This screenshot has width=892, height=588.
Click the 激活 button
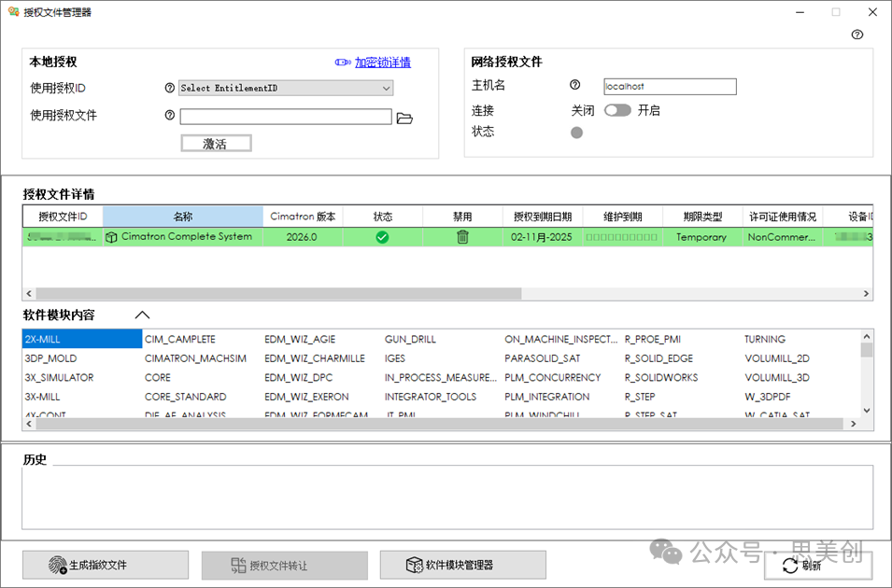(x=216, y=144)
